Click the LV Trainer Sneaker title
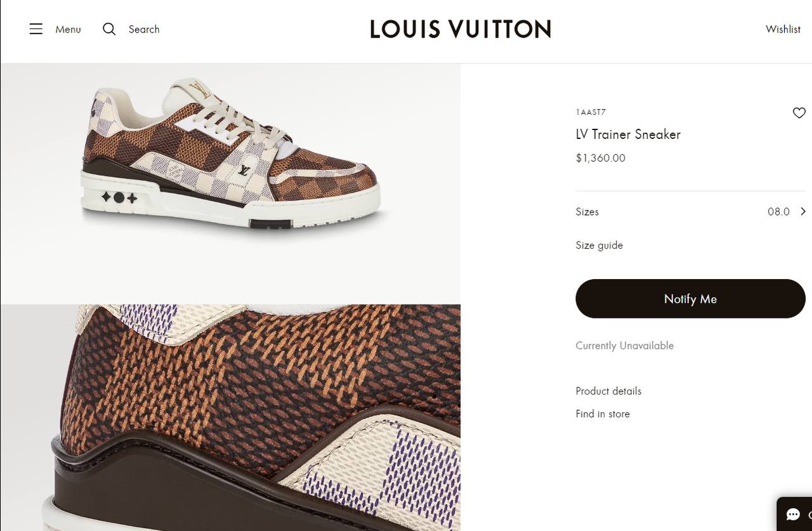This screenshot has width=812, height=531. pos(628,134)
